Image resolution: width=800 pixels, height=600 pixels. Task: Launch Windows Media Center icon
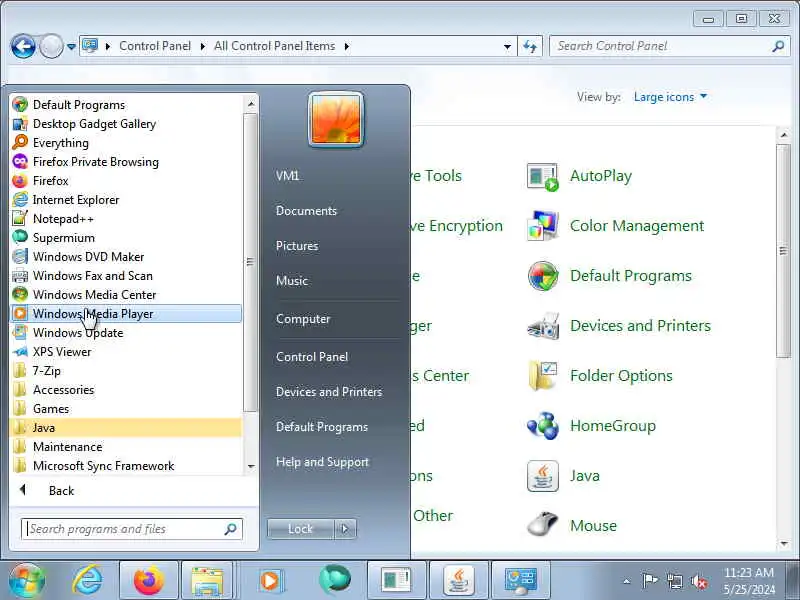tap(20, 294)
